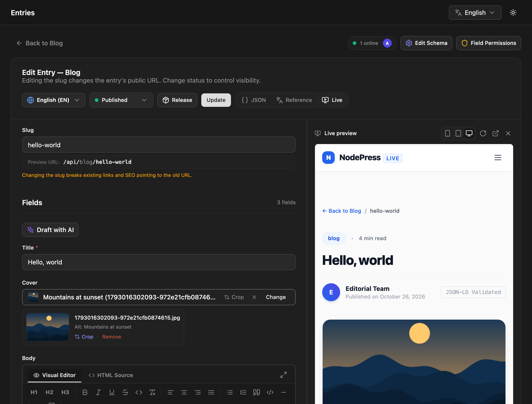The image size is (532, 404).
Task: Open the NodePress hamburger menu
Action: [498, 158]
